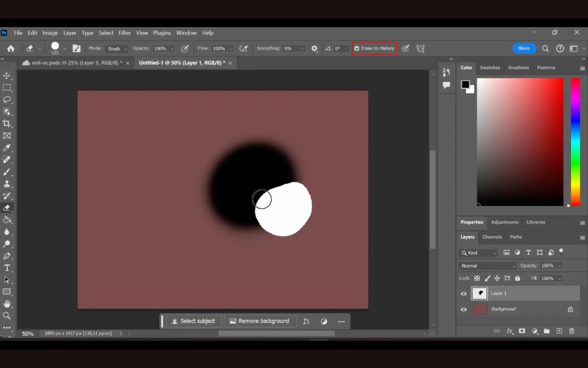Click the add layer mask icon
The image size is (588, 368).
click(522, 331)
